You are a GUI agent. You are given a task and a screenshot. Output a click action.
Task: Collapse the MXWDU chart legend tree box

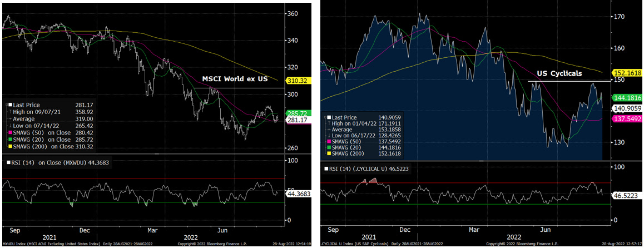pyautogui.click(x=7, y=105)
